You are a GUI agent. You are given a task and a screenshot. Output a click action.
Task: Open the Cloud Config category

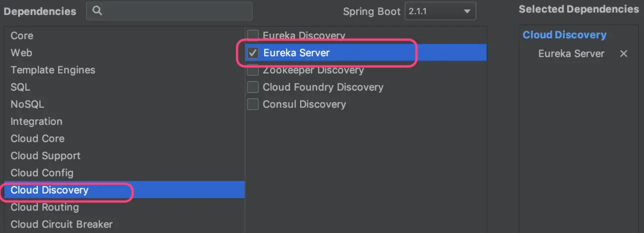click(124, 173)
